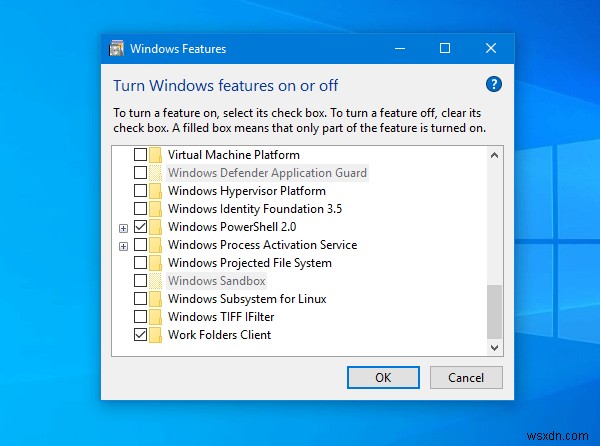
Task: Click the Windows Features title bar icon
Action: coord(116,49)
